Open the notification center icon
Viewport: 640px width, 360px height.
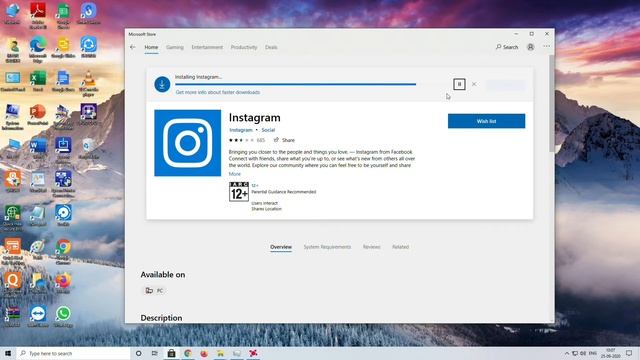[629, 353]
